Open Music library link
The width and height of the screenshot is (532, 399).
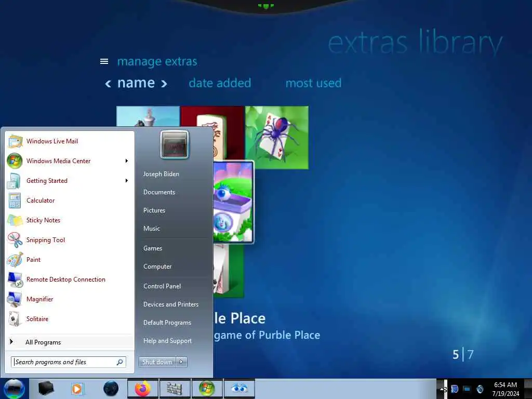152,229
